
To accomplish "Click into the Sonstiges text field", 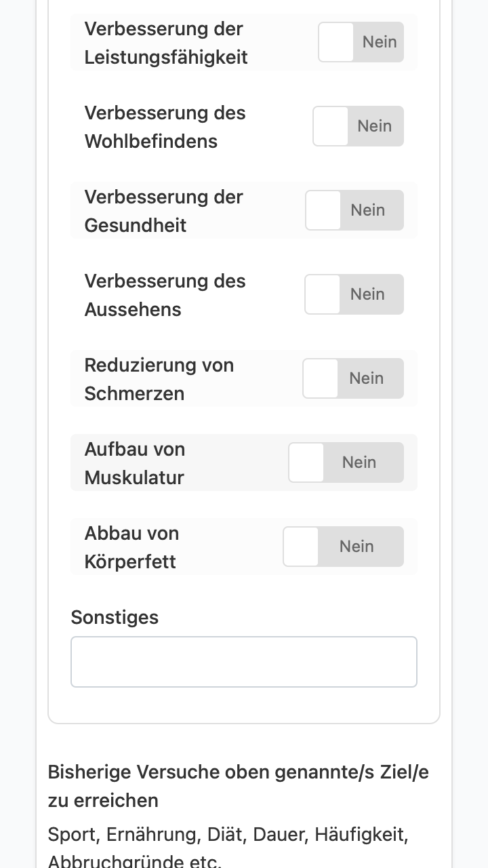I will point(244,662).
